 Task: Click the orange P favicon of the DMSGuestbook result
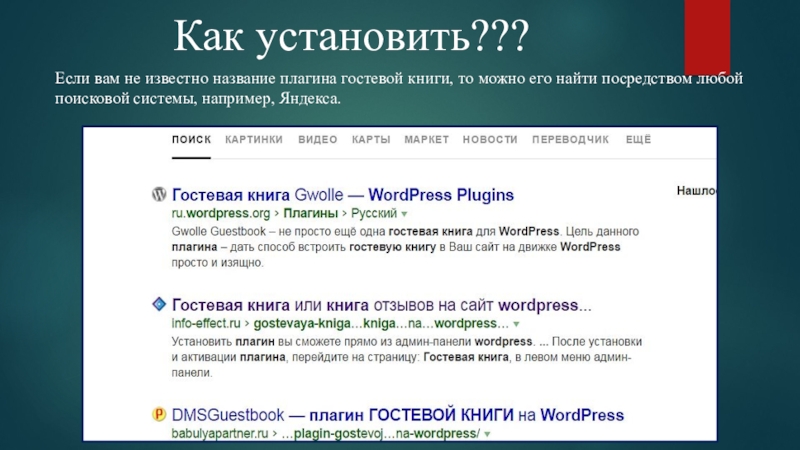(159, 414)
